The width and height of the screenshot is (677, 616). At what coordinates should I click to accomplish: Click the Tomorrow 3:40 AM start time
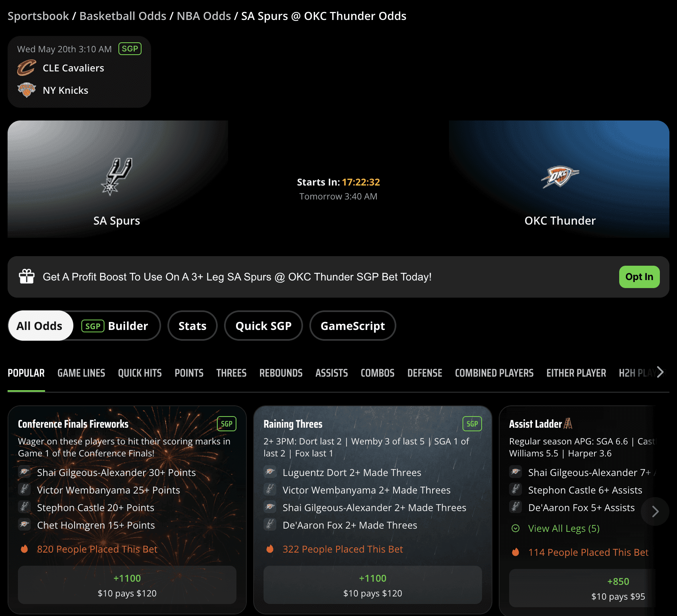(x=338, y=196)
